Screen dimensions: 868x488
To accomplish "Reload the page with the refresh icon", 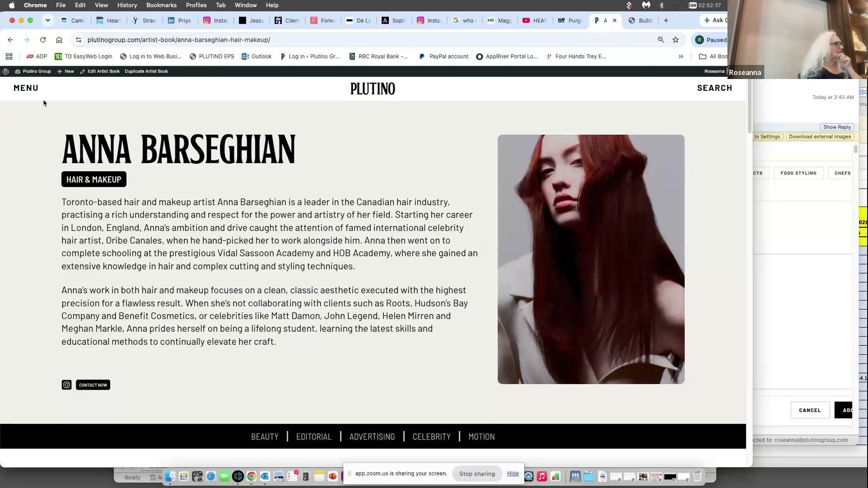I will pos(43,40).
